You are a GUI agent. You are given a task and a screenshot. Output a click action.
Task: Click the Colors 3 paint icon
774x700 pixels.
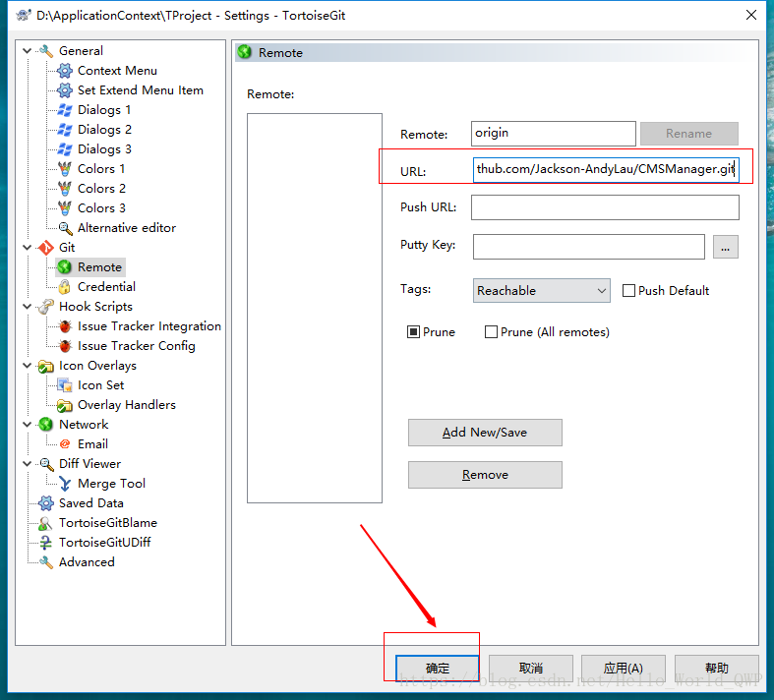65,208
